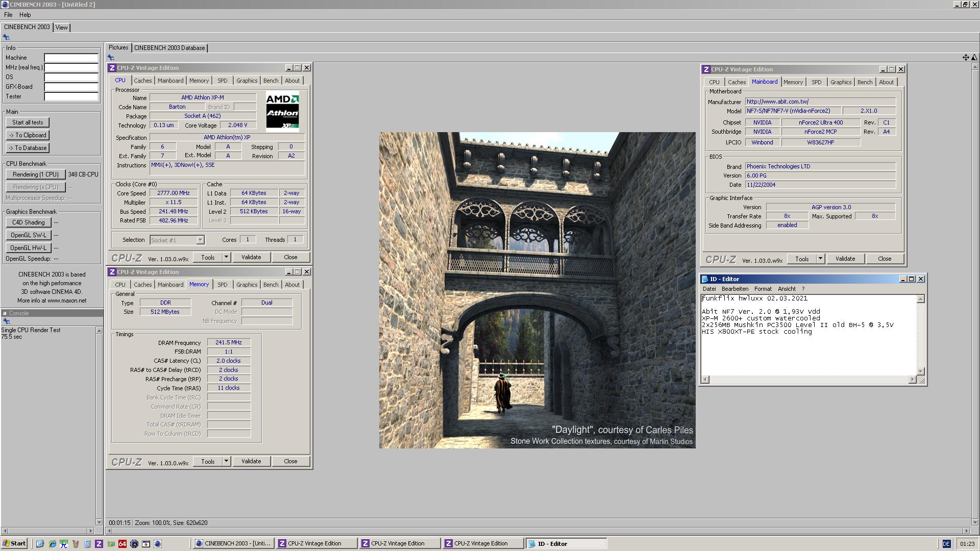Click the Console panel scrollbar up arrow
This screenshot has height=551, width=980.
(99, 331)
